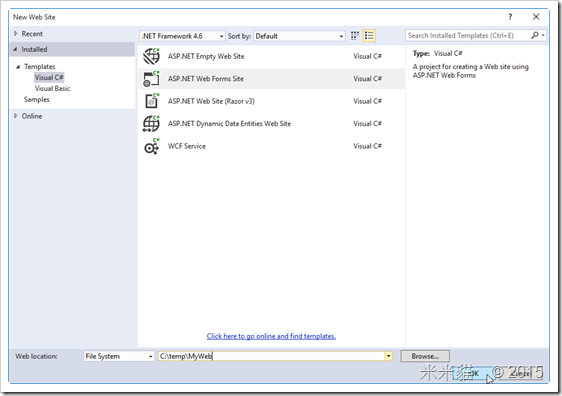562x396 pixels.
Task: Select the WCF Service label
Action: [x=186, y=146]
